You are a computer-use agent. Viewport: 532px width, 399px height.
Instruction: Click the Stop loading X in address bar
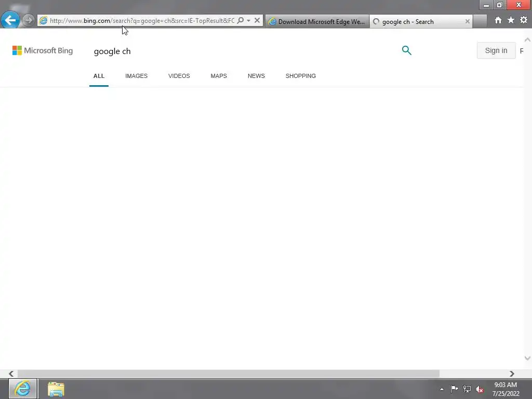[x=257, y=20]
